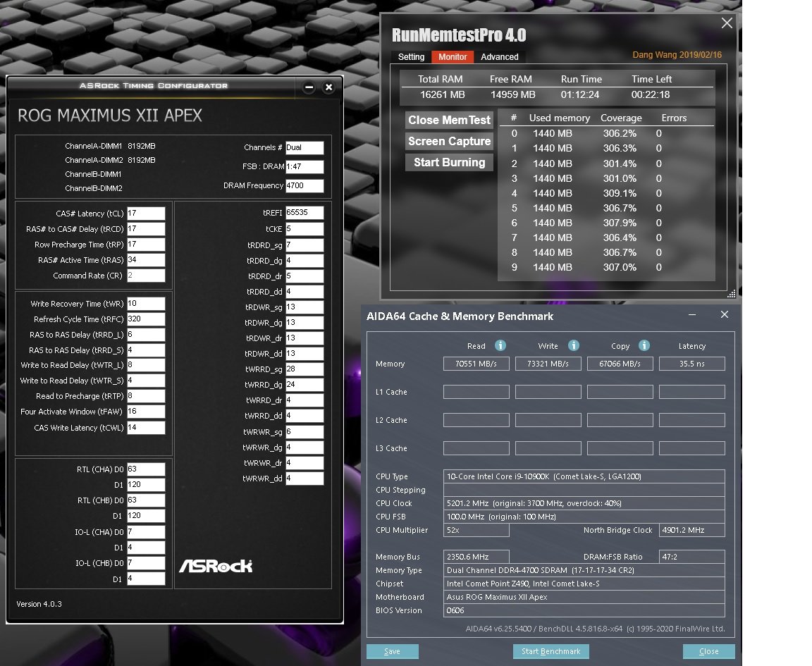
Task: Click the Run Time value 01:12:24
Action: 580,94
